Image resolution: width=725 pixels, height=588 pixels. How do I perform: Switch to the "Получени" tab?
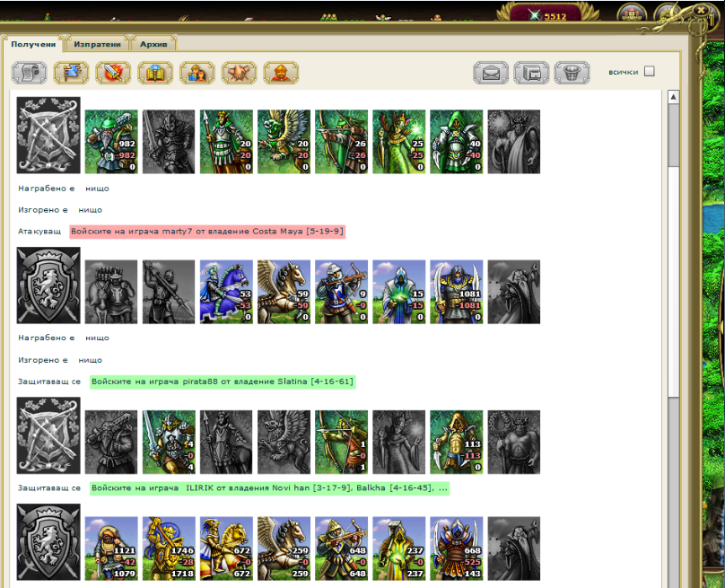click(x=33, y=44)
